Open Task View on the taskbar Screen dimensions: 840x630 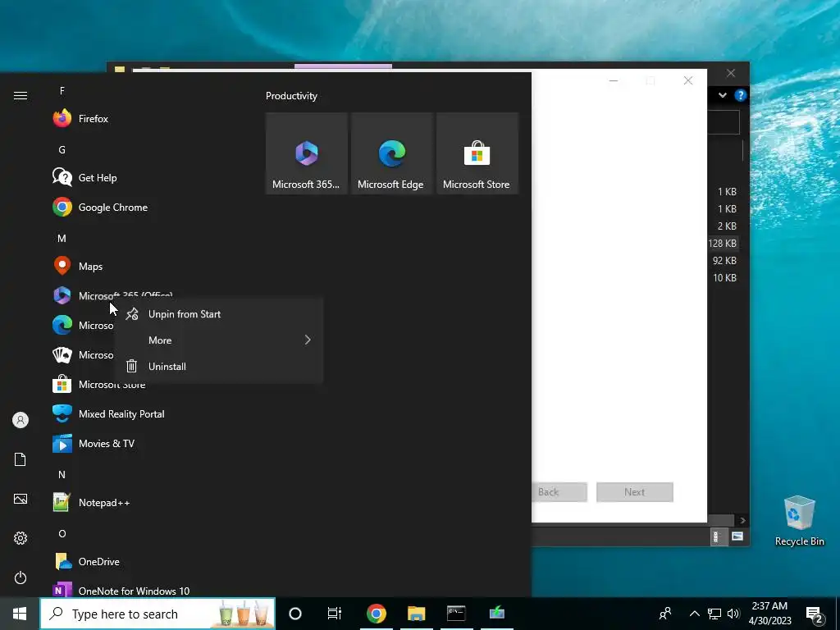click(x=335, y=614)
